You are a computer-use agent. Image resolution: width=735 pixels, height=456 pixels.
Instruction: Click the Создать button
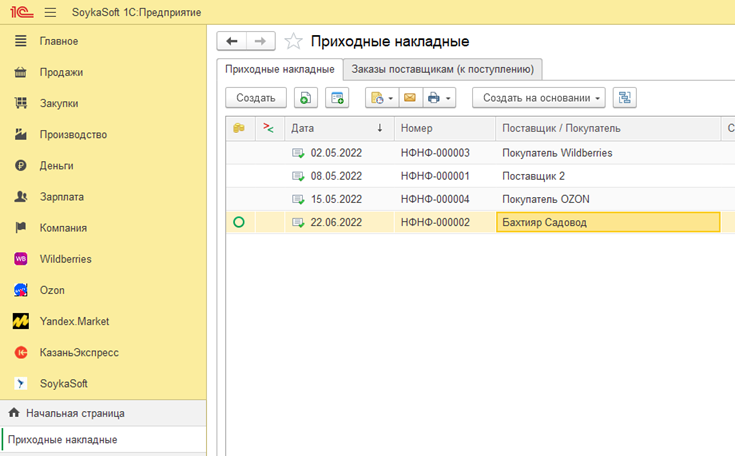pyautogui.click(x=256, y=98)
